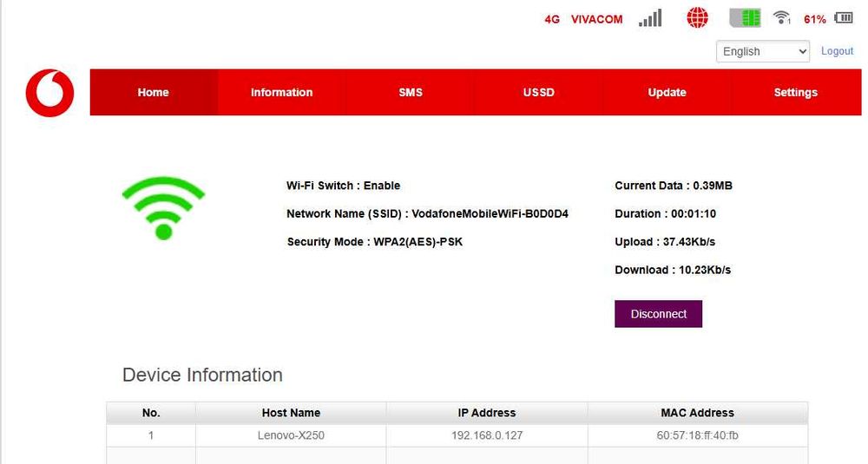
Task: Click the Security Mode WPA2(AES)-PSK text
Action: pyautogui.click(x=375, y=242)
